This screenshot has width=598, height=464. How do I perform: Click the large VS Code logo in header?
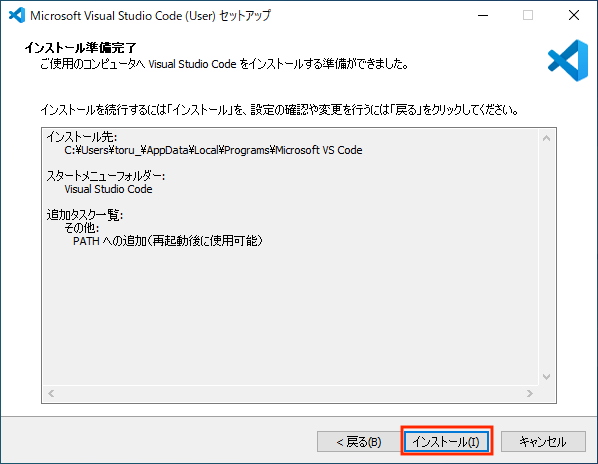pos(568,61)
